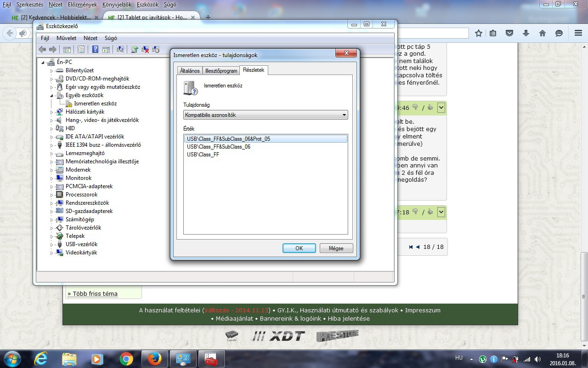Open Eszközkezelő's Fájl menu
This screenshot has height=368, width=588.
pyautogui.click(x=45, y=38)
